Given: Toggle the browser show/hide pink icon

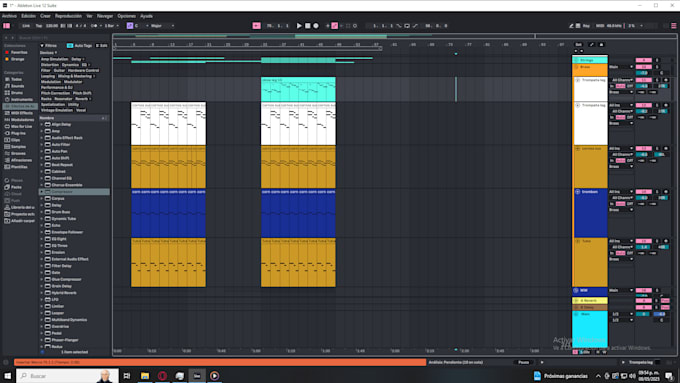Looking at the screenshot, I should tap(7, 26).
